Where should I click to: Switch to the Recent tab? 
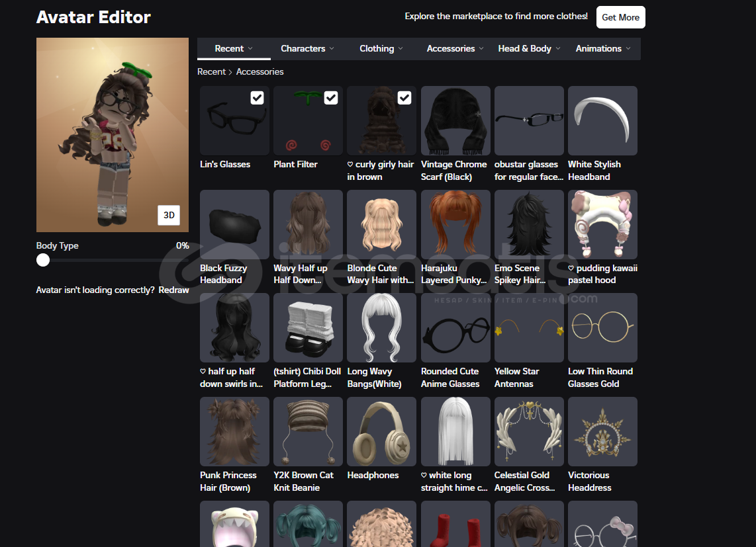click(x=234, y=49)
